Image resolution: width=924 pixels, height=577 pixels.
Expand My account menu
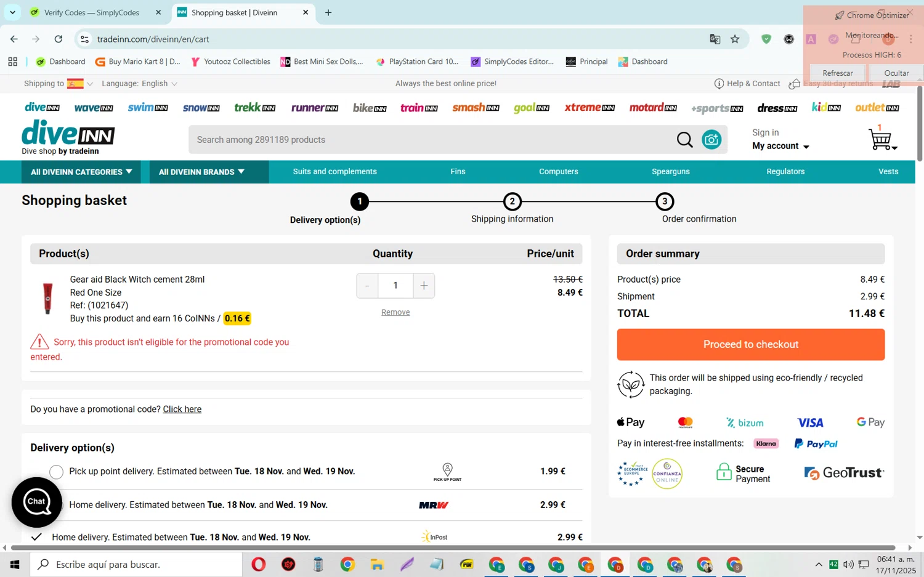[x=780, y=146]
